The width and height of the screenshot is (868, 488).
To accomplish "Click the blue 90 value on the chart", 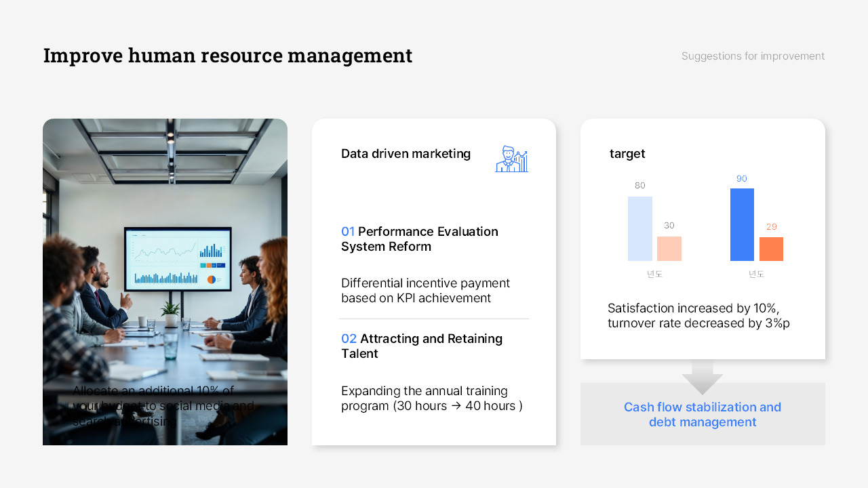I will [x=741, y=178].
